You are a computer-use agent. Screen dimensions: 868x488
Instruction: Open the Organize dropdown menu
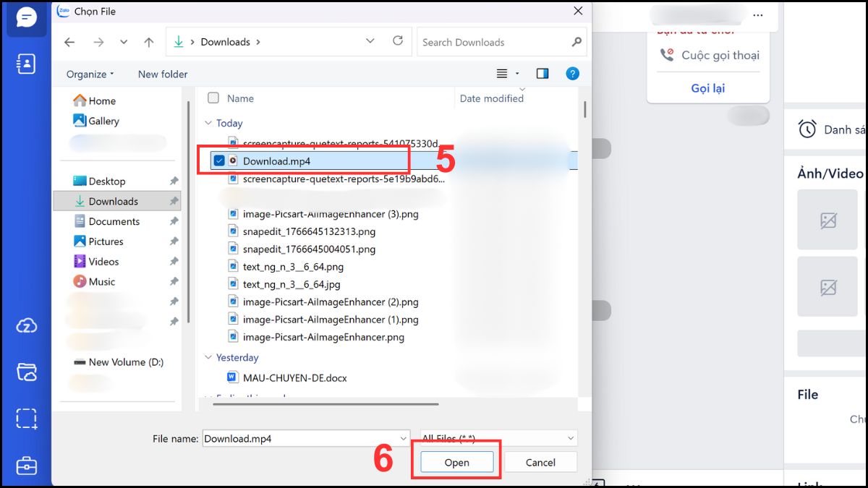tap(90, 74)
